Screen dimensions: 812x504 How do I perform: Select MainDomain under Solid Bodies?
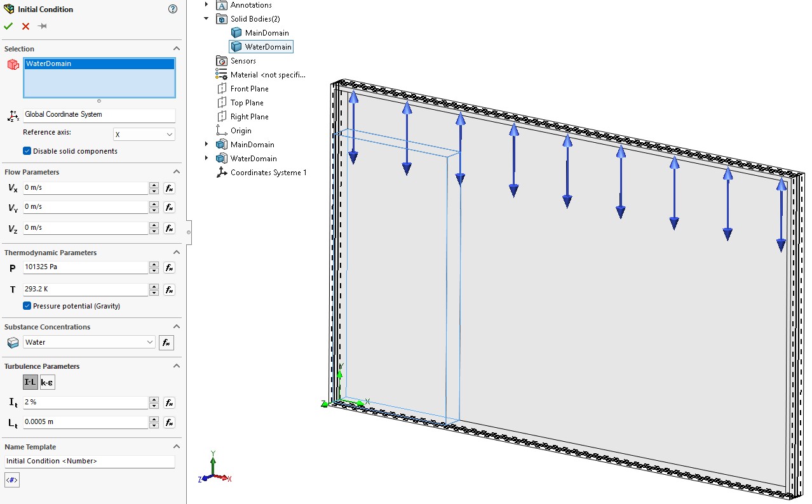pos(266,33)
